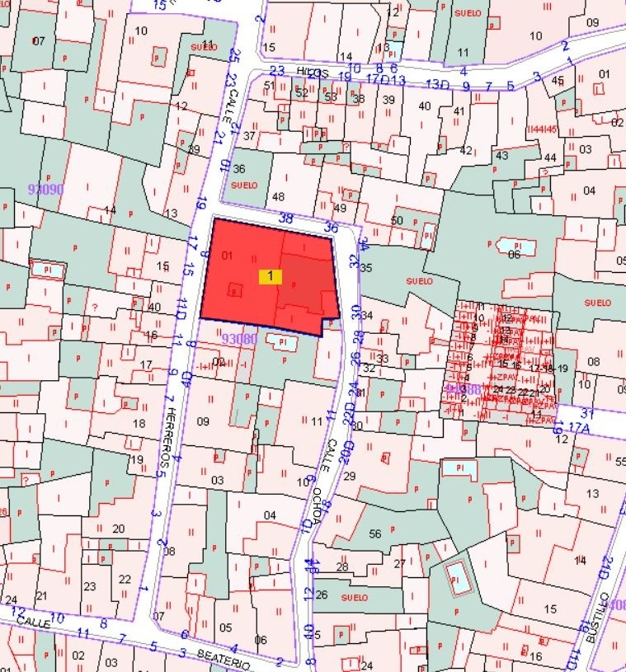The image size is (626, 672).
Task: Click the yellow marker labeled 1
Action: point(270,277)
